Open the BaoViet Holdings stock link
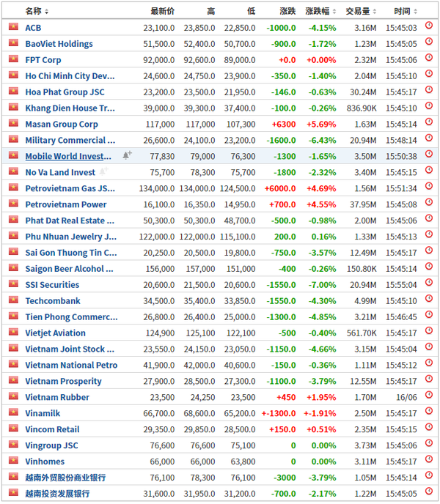440x504 pixels. tap(59, 44)
